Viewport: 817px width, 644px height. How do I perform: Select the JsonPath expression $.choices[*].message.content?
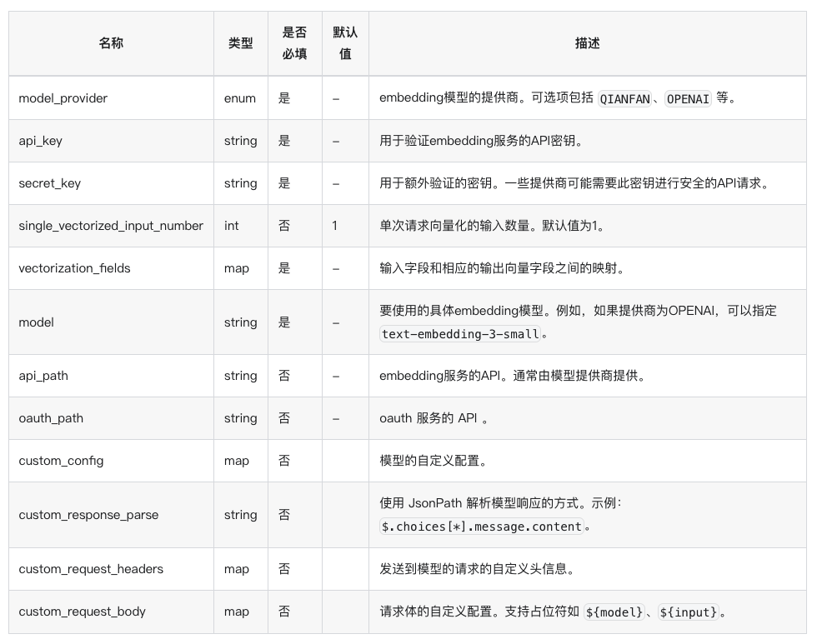pyautogui.click(x=480, y=527)
